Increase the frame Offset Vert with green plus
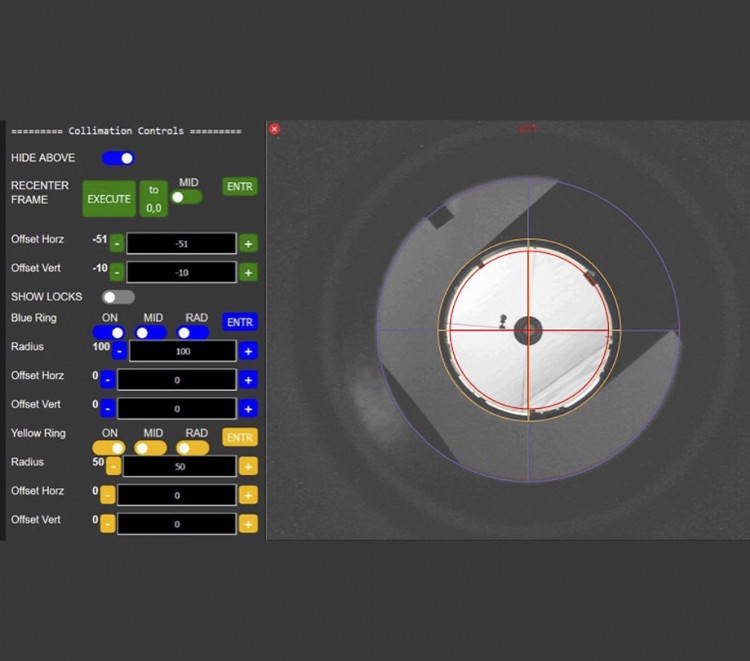750x661 pixels. point(248,272)
